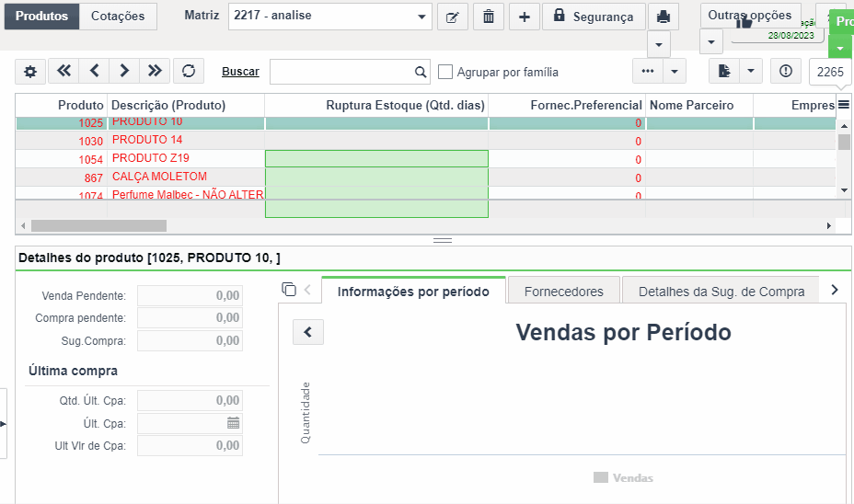854x504 pixels.
Task: Go to previous record arrow
Action: coord(94,71)
